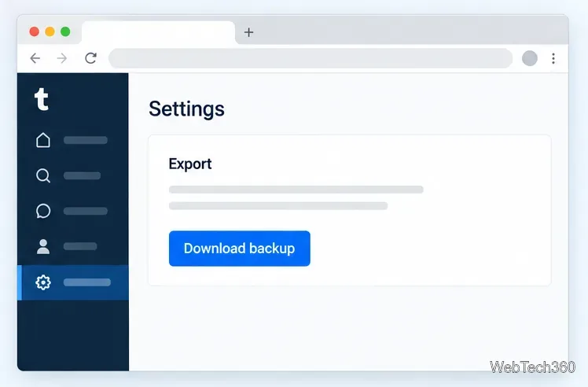Click the browser address bar
The width and height of the screenshot is (588, 387).
[311, 58]
